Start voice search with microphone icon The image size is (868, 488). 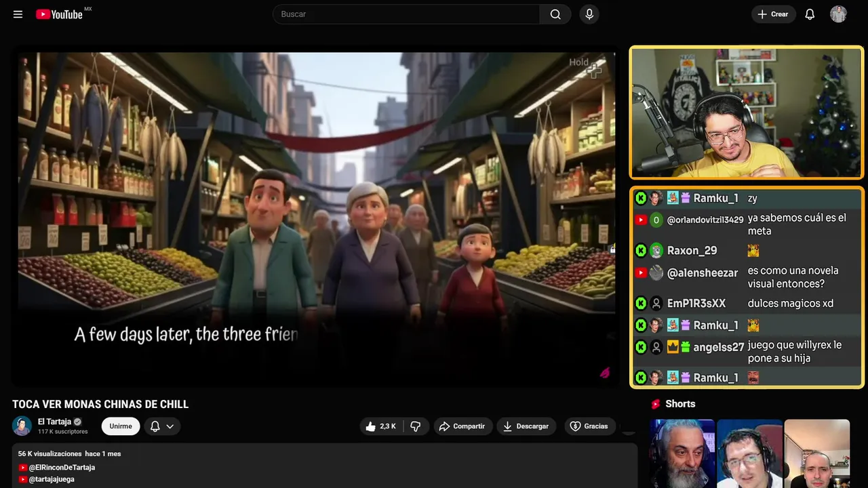point(589,14)
